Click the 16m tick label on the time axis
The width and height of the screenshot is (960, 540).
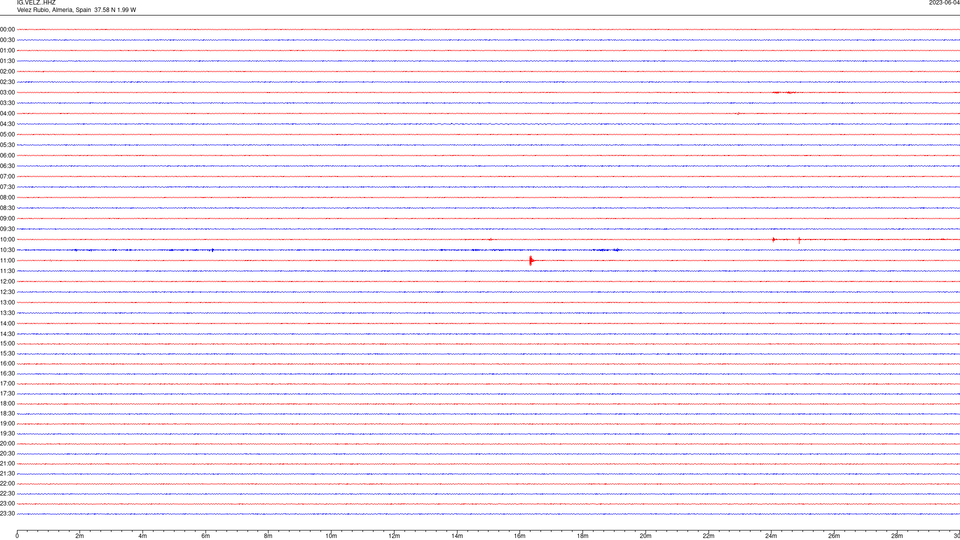[x=520, y=536]
